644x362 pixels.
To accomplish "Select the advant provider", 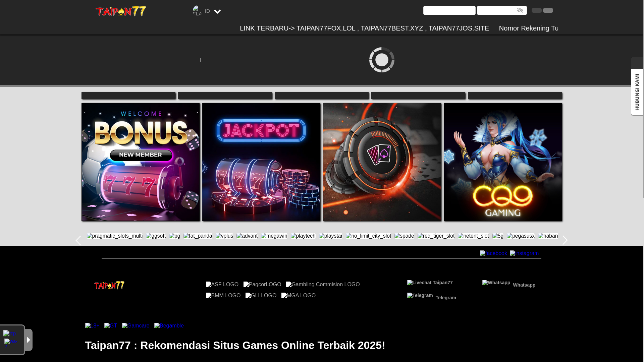I will click(247, 236).
